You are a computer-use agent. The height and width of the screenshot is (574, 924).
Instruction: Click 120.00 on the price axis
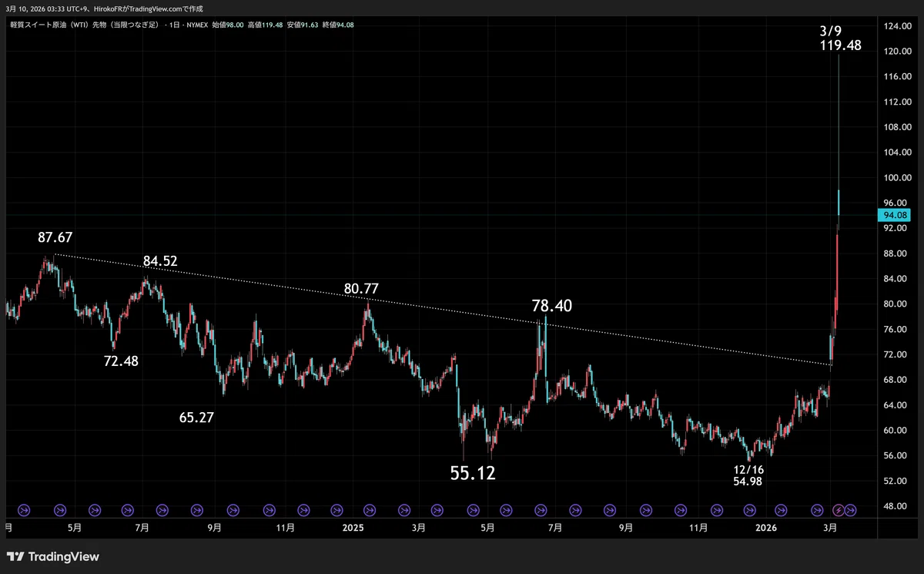tap(896, 52)
